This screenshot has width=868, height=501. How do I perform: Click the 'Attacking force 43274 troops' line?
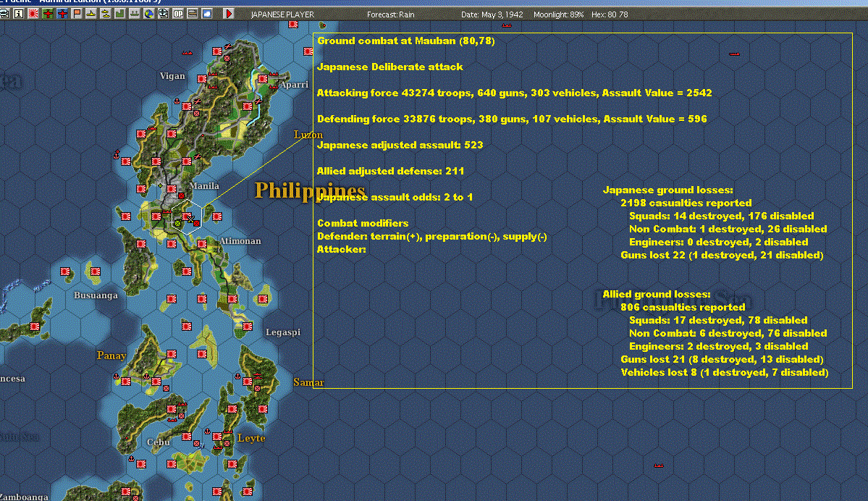(x=514, y=93)
